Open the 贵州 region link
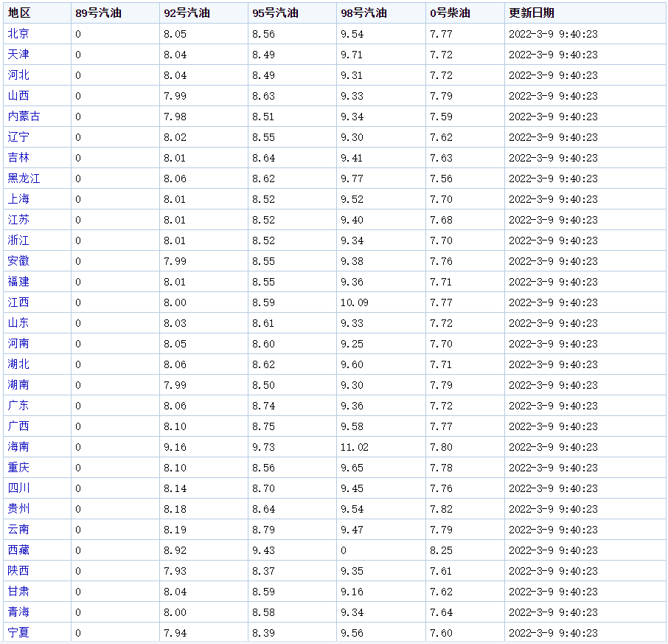The height and width of the screenshot is (644, 668). click(x=18, y=509)
